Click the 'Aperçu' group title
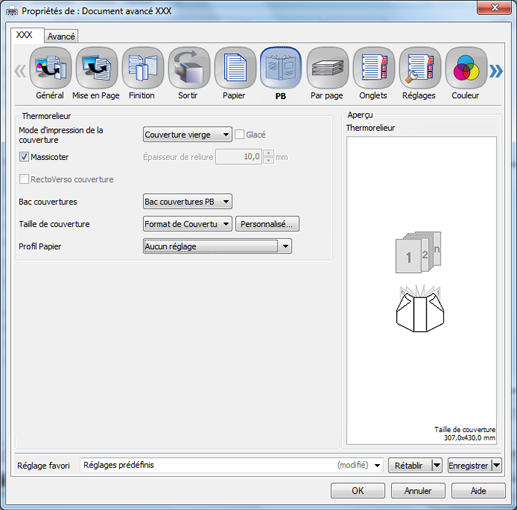Screen dimensions: 517x510 (x=360, y=115)
